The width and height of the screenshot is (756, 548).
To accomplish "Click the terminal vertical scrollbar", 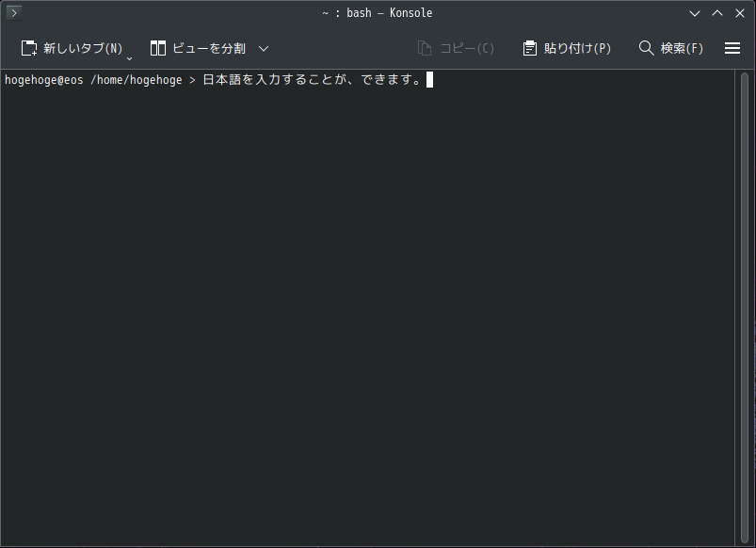I will tap(745, 308).
